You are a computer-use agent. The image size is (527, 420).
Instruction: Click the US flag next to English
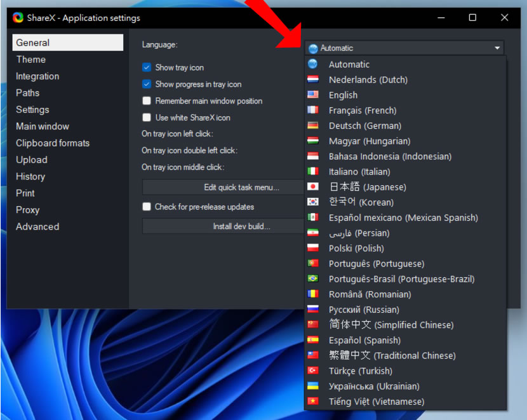(x=312, y=95)
